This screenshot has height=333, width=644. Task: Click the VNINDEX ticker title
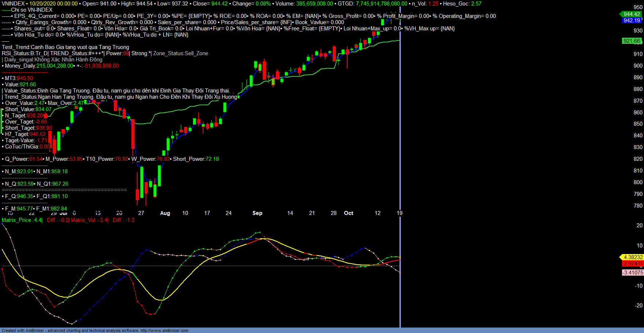(13, 4)
